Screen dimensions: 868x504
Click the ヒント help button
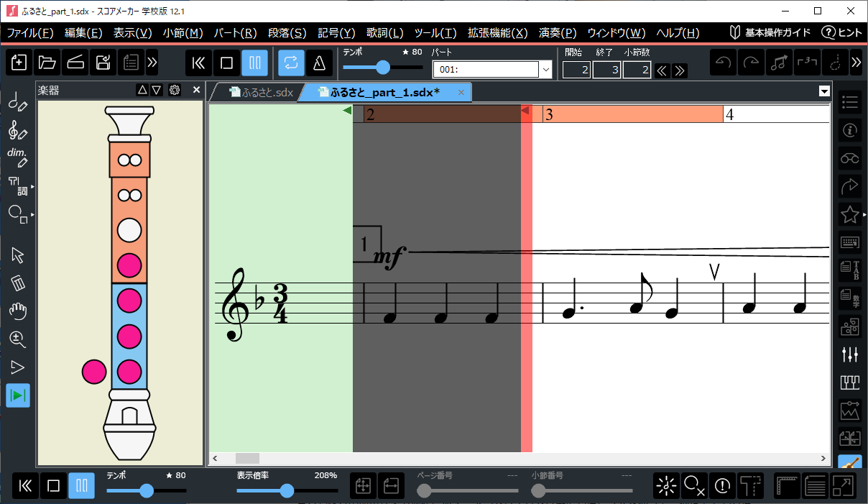tap(841, 32)
